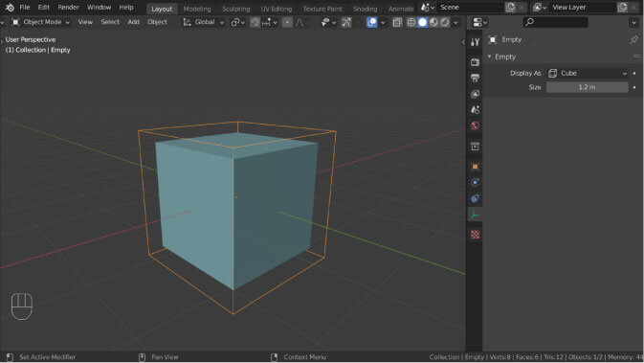Open the Output properties tab
644x363 pixels.
pyautogui.click(x=476, y=79)
